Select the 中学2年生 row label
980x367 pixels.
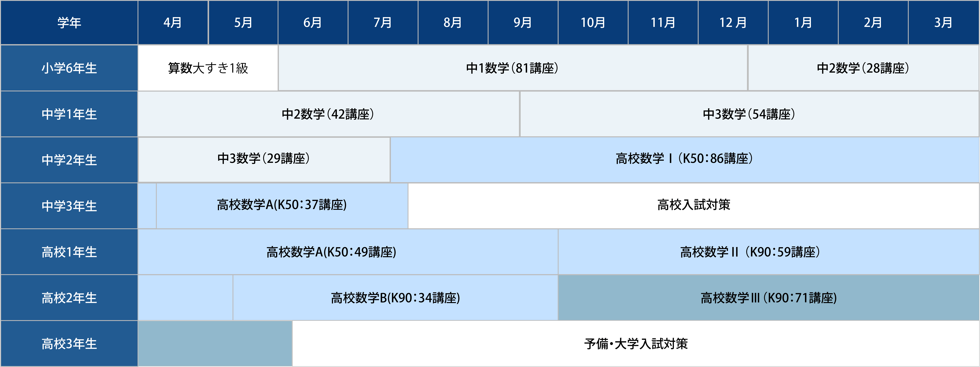(69, 160)
